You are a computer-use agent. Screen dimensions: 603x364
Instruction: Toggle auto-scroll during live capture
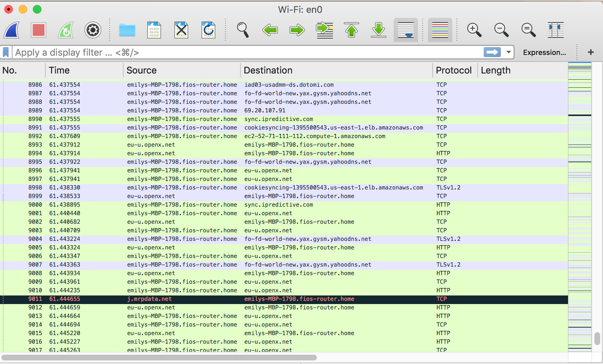405,30
